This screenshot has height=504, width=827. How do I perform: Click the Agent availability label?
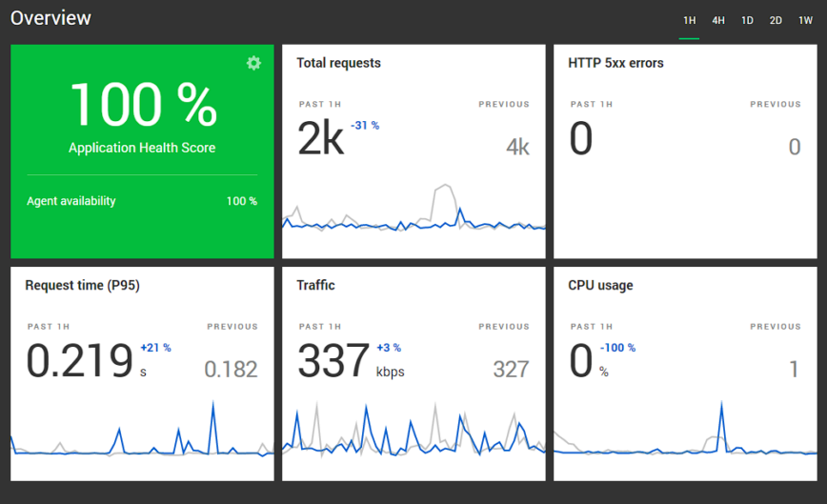(x=71, y=201)
